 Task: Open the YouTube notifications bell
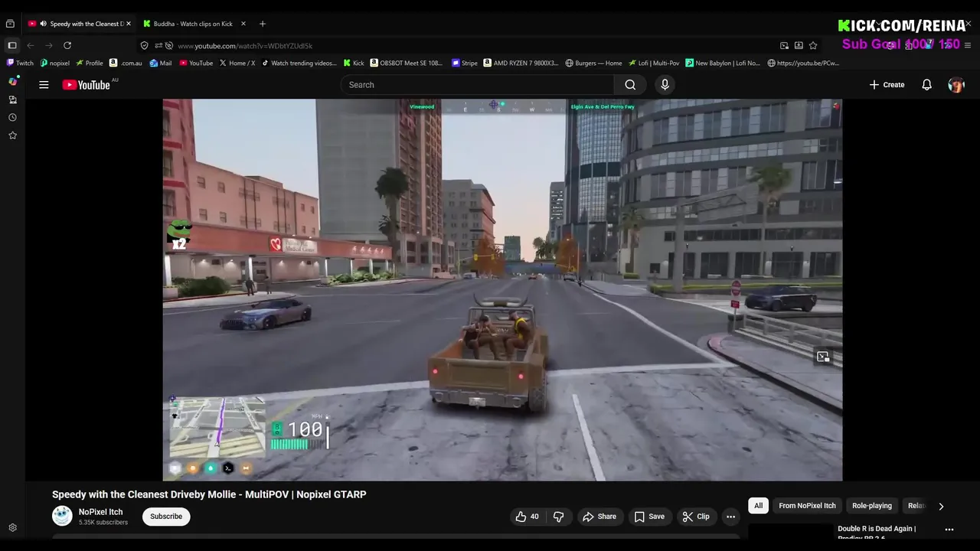(926, 85)
